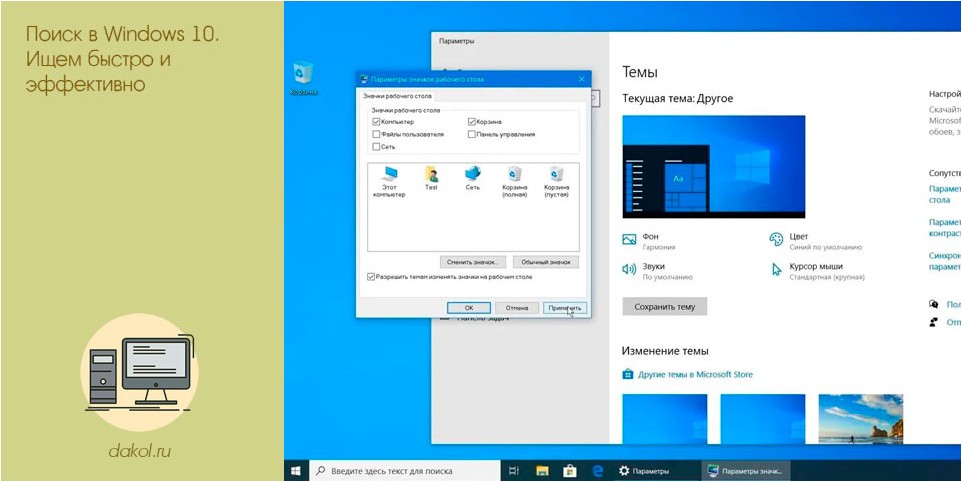The image size is (962, 482).
Task: Open the Курсор мыши settings
Action: coord(817,271)
